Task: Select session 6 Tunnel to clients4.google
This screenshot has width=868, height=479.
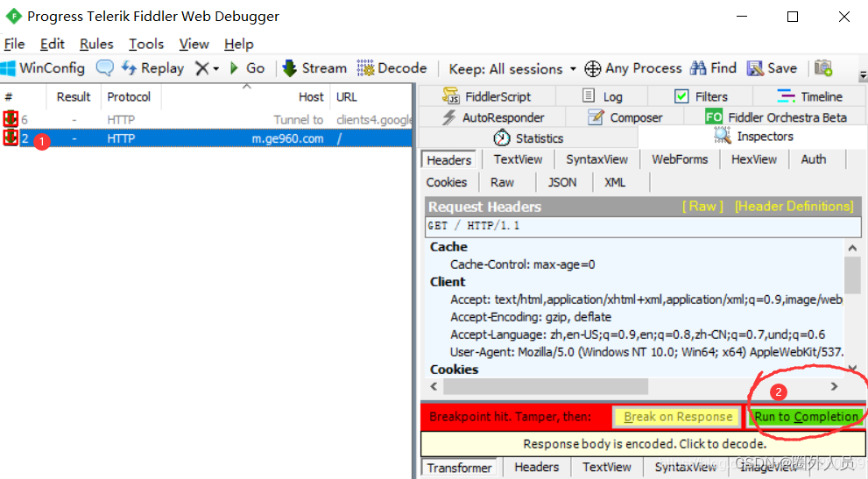Action: click(206, 120)
